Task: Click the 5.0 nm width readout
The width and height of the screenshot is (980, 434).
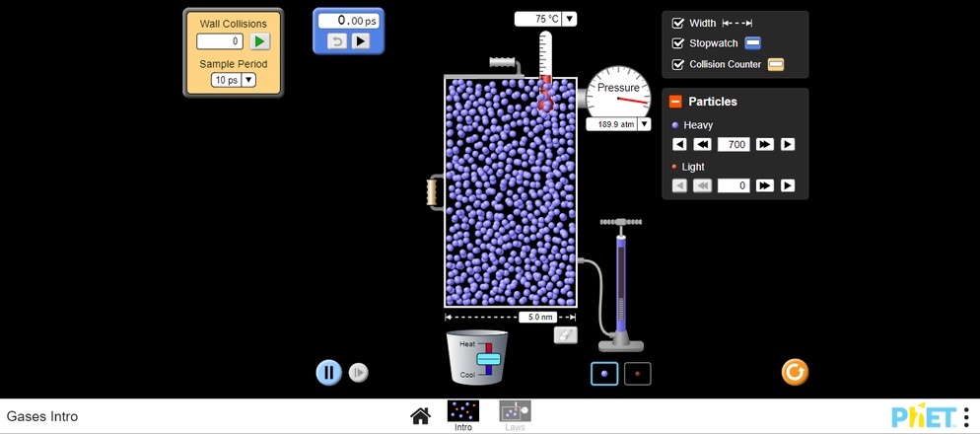Action: (x=537, y=317)
